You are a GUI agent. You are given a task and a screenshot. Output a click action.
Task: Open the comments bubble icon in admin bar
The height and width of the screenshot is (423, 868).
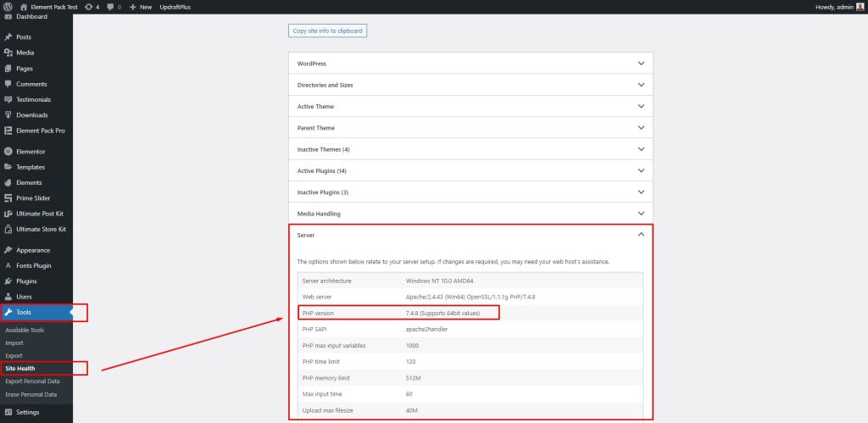(x=110, y=7)
